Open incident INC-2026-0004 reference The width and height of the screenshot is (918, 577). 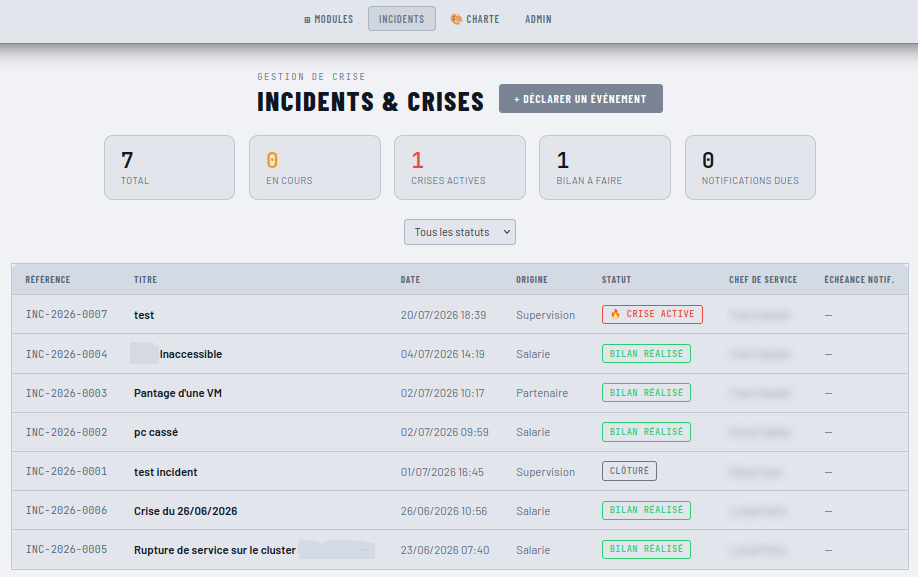pyautogui.click(x=66, y=354)
